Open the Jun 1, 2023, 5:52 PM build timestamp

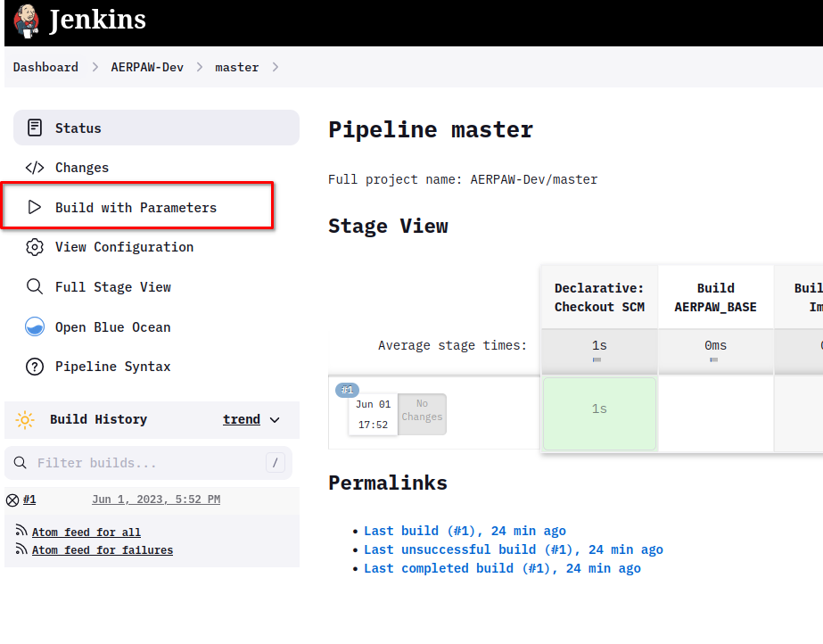(156, 500)
